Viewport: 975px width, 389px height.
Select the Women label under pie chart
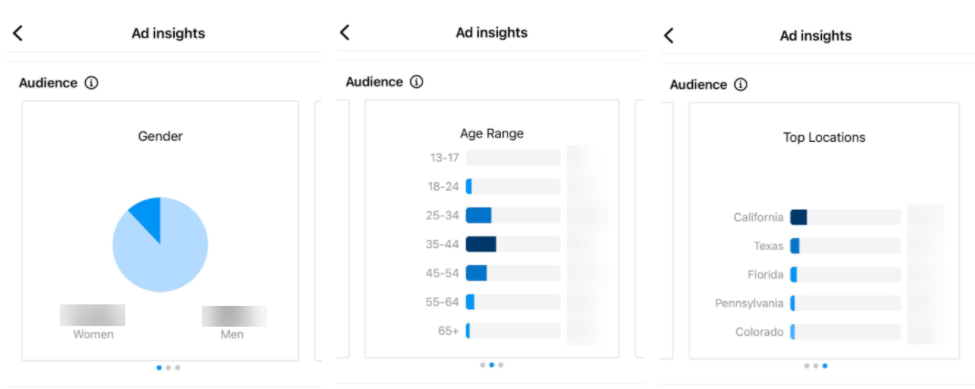[x=93, y=334]
